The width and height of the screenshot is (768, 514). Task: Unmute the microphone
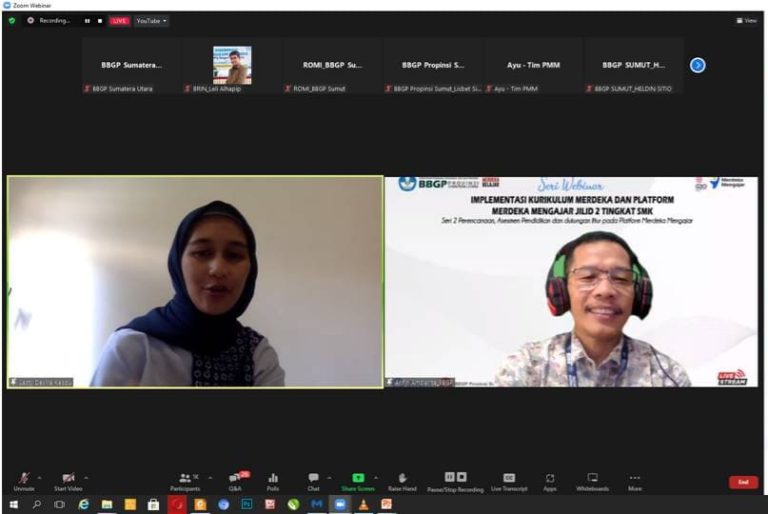24,482
